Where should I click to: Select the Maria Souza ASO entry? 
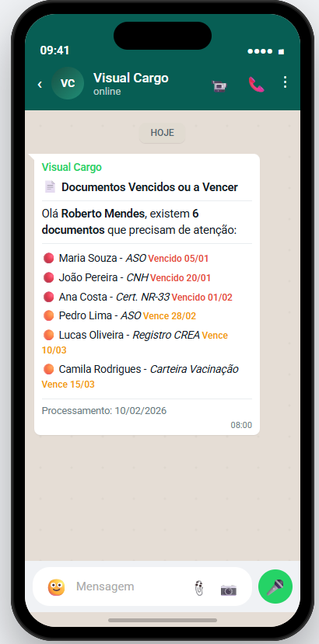tap(126, 259)
